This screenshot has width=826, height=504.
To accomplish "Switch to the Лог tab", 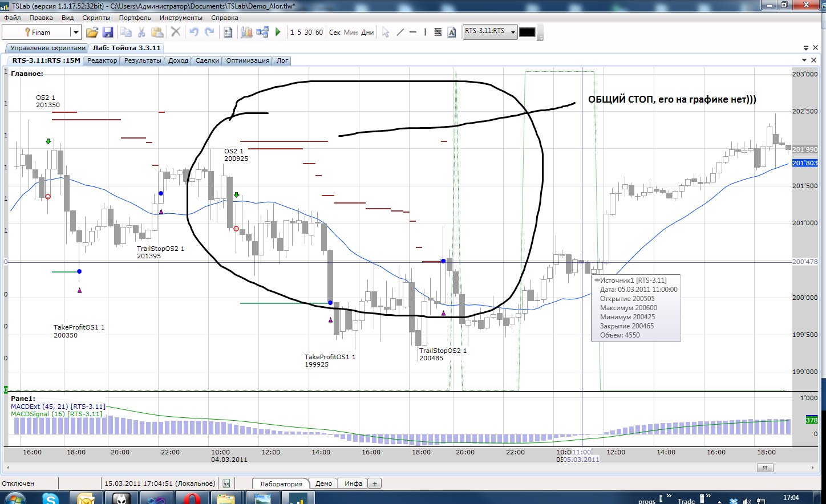I will pos(282,60).
